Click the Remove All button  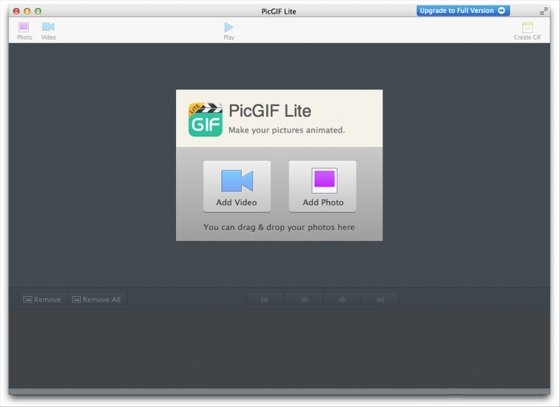[x=96, y=300]
